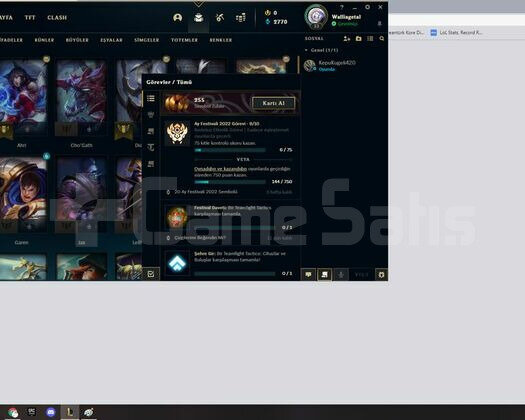Click the 6 / 75 mission progress bar
This screenshot has height=420, width=525.
click(x=230, y=150)
